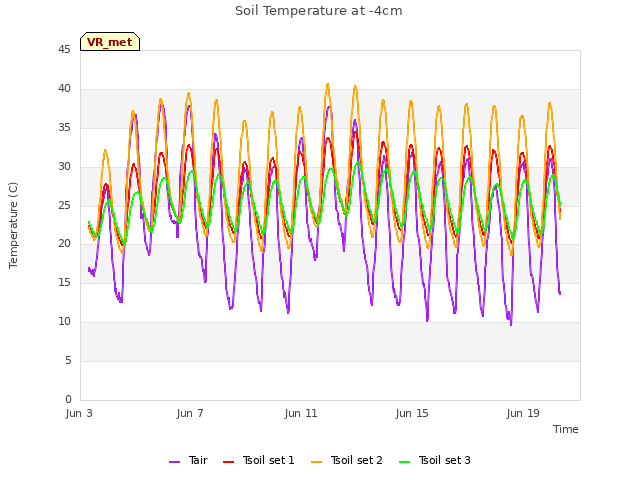
Task: Click the 45 y-axis tick label
Action: (64, 50)
